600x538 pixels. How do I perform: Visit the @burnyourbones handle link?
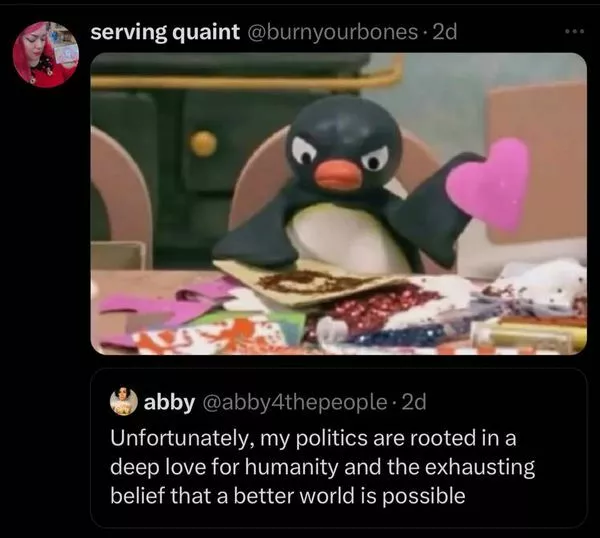[333, 32]
